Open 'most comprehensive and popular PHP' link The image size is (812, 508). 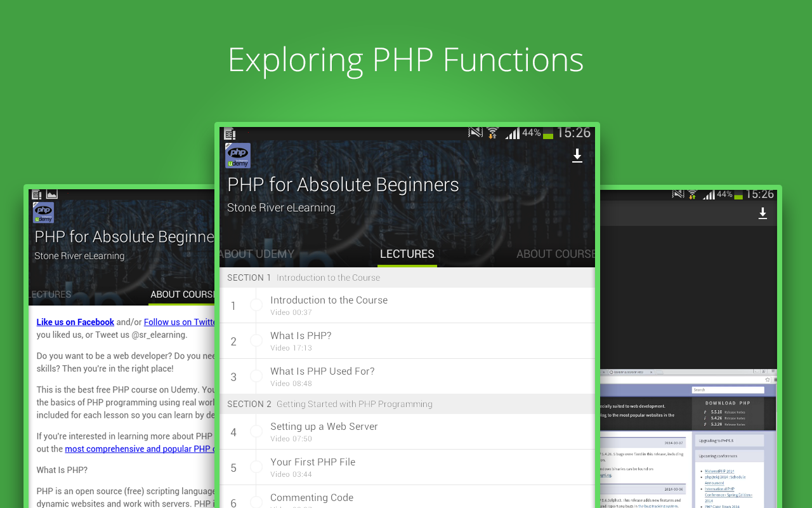click(140, 449)
